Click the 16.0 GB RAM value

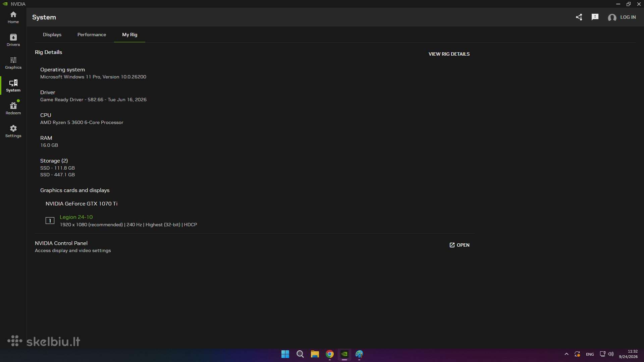(x=49, y=145)
